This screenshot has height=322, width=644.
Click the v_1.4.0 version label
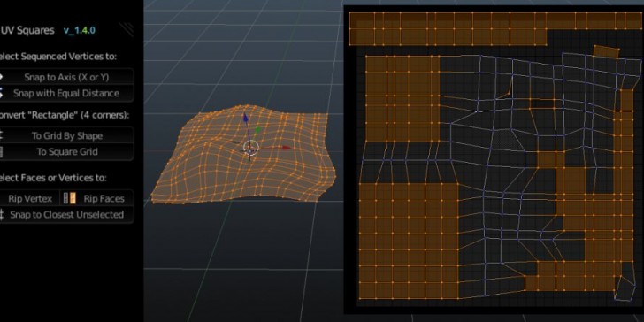pyautogui.click(x=80, y=30)
